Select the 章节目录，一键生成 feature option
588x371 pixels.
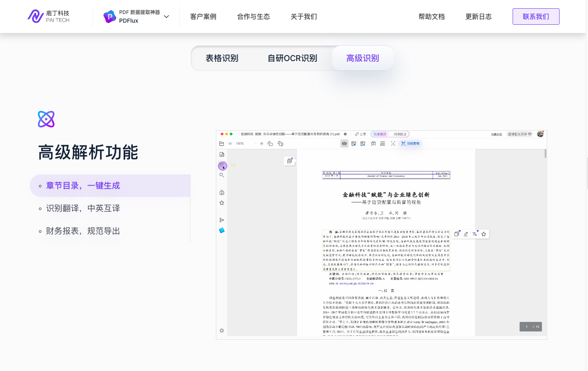(83, 185)
